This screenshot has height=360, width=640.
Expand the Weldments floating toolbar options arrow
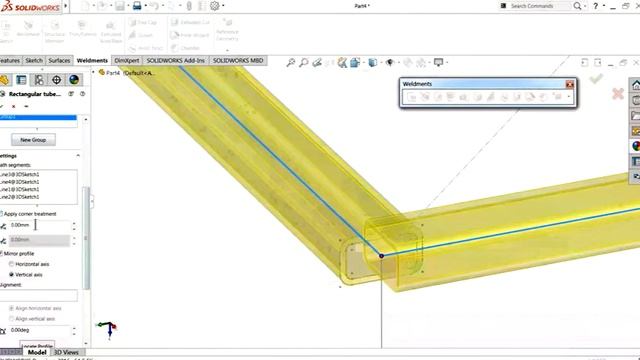click(x=569, y=97)
